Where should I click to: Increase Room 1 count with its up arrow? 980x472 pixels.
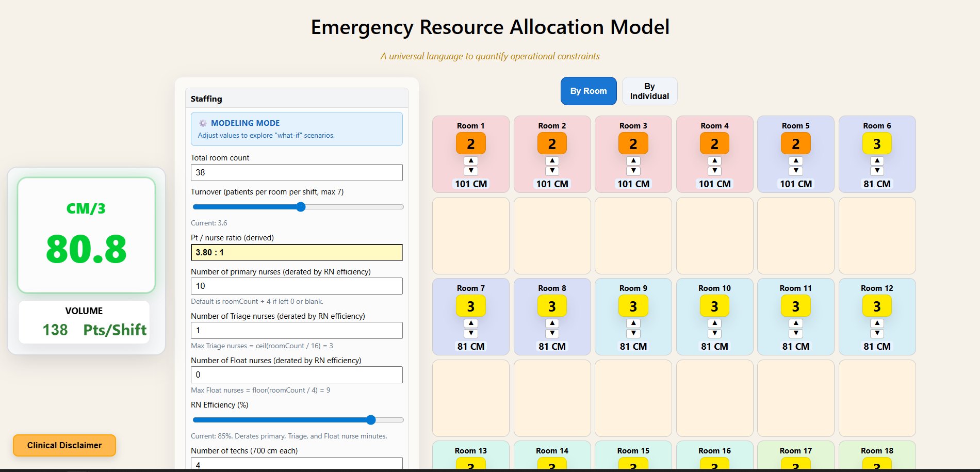tap(470, 160)
